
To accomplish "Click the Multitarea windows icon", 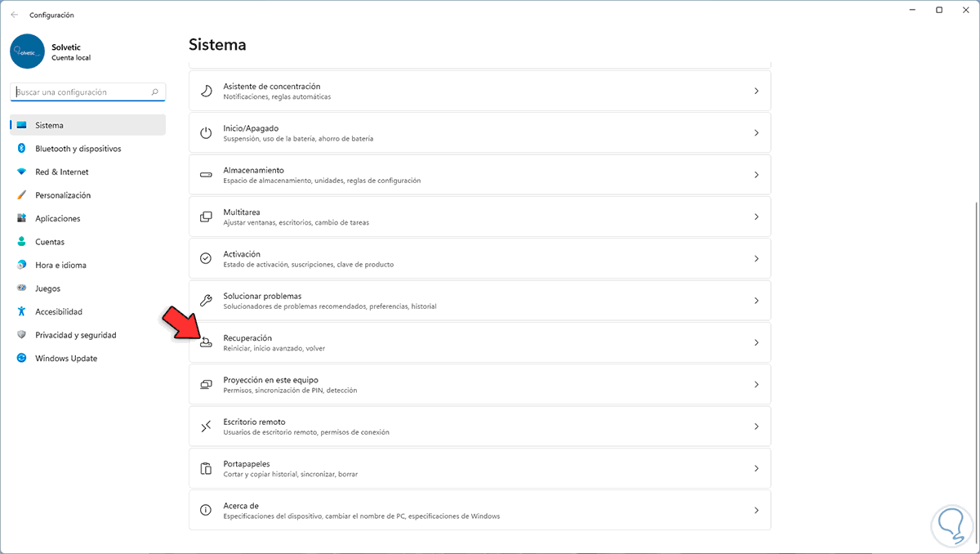I will tap(207, 217).
